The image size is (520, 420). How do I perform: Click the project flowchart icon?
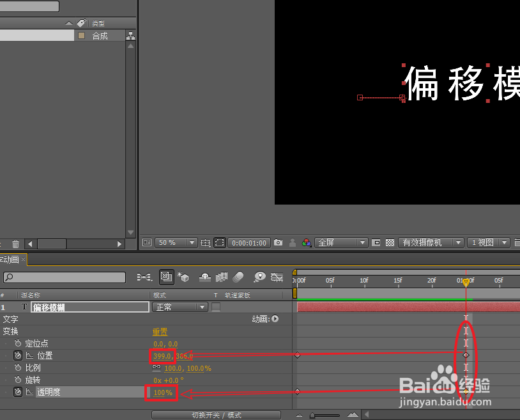130,36
